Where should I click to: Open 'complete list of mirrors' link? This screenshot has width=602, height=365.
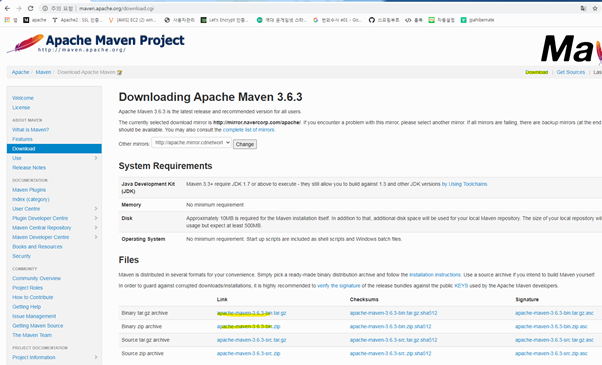[x=249, y=130]
